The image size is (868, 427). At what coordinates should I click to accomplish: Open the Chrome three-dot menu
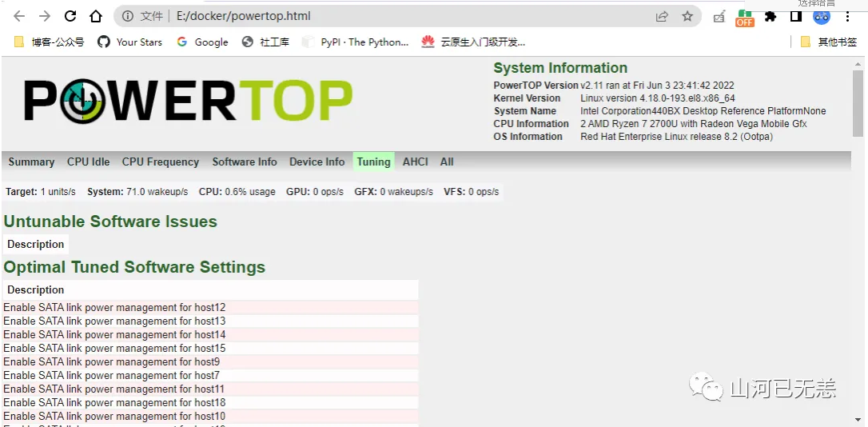tap(848, 16)
